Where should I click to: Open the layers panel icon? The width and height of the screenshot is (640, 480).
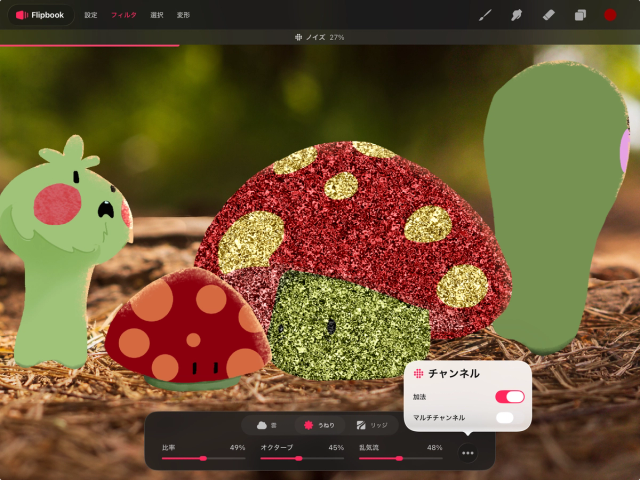580,15
